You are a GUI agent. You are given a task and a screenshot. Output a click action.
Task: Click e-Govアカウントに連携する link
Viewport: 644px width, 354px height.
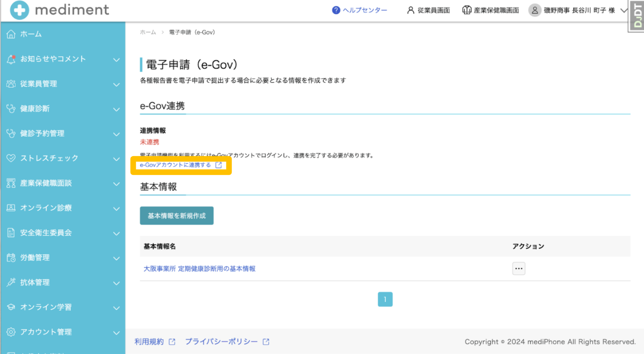pos(175,165)
